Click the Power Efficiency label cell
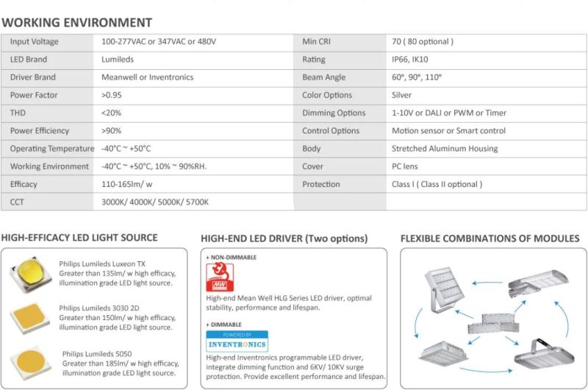Viewport: 588px width, 390px height. [x=47, y=132]
